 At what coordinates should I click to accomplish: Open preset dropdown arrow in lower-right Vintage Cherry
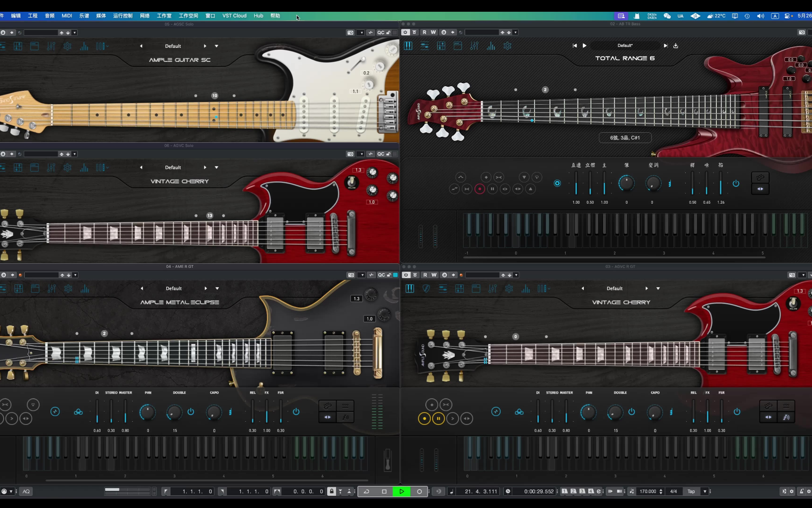pos(658,289)
